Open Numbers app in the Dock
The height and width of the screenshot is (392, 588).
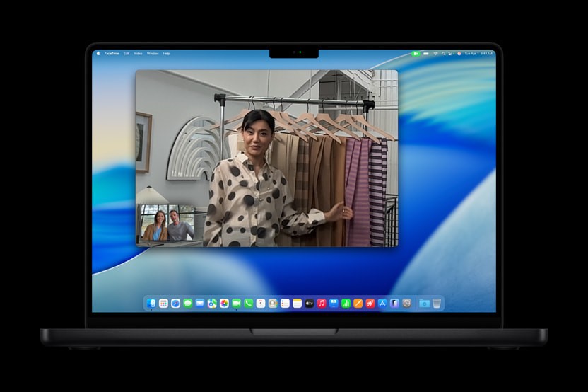point(346,304)
